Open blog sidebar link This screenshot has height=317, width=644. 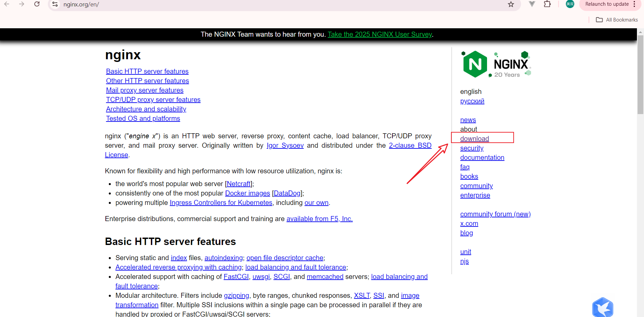coord(466,233)
